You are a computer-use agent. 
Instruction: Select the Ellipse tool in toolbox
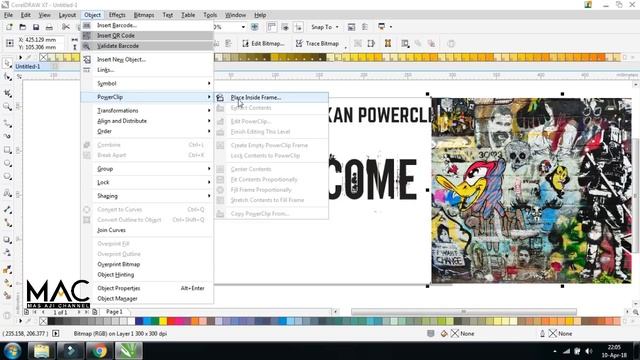7,163
